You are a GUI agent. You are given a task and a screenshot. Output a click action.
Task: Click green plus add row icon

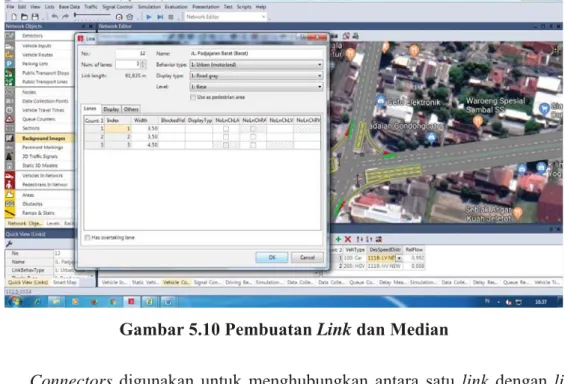point(338,239)
